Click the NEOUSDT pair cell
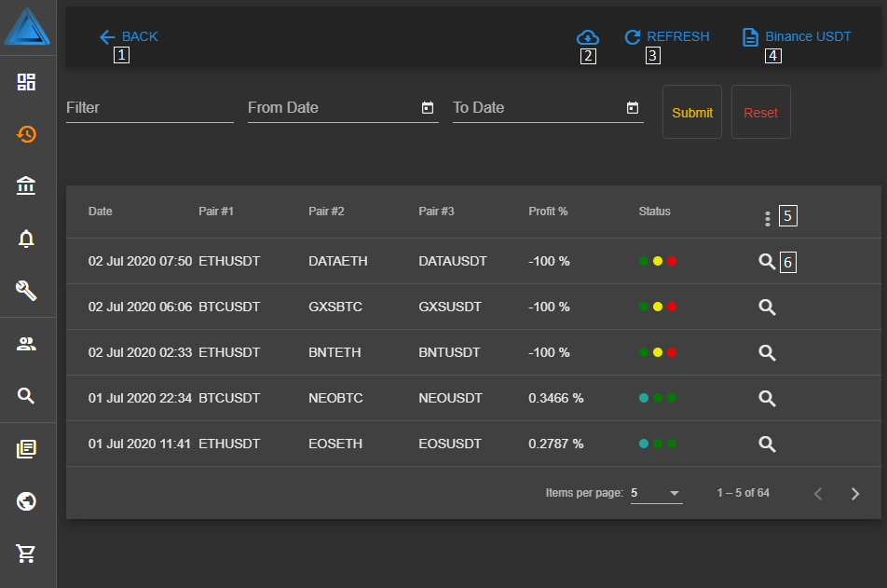This screenshot has height=588, width=887. tap(450, 398)
